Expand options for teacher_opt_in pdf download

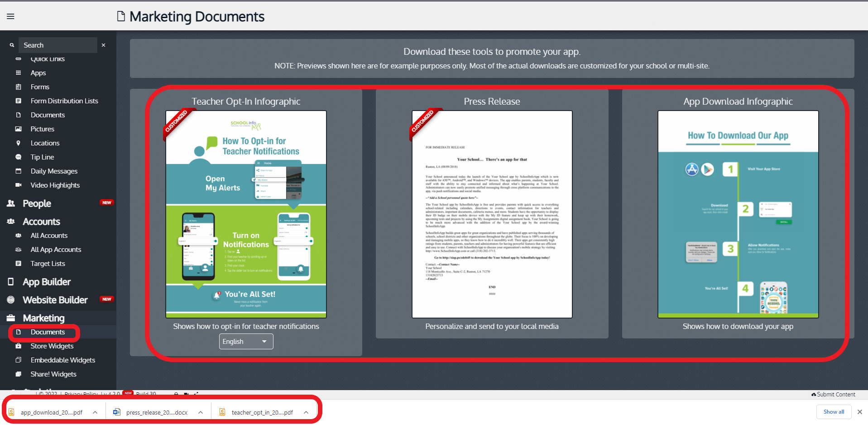coord(306,412)
